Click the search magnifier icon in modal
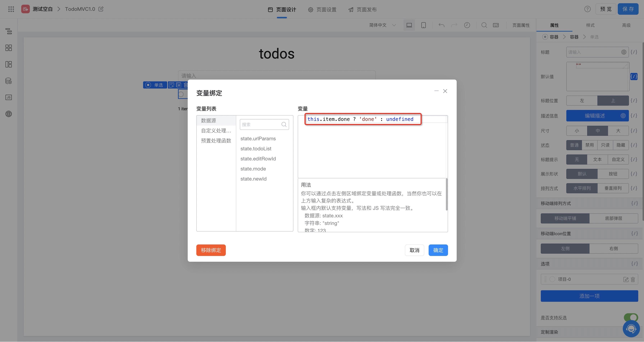This screenshot has height=342, width=644. (x=284, y=124)
